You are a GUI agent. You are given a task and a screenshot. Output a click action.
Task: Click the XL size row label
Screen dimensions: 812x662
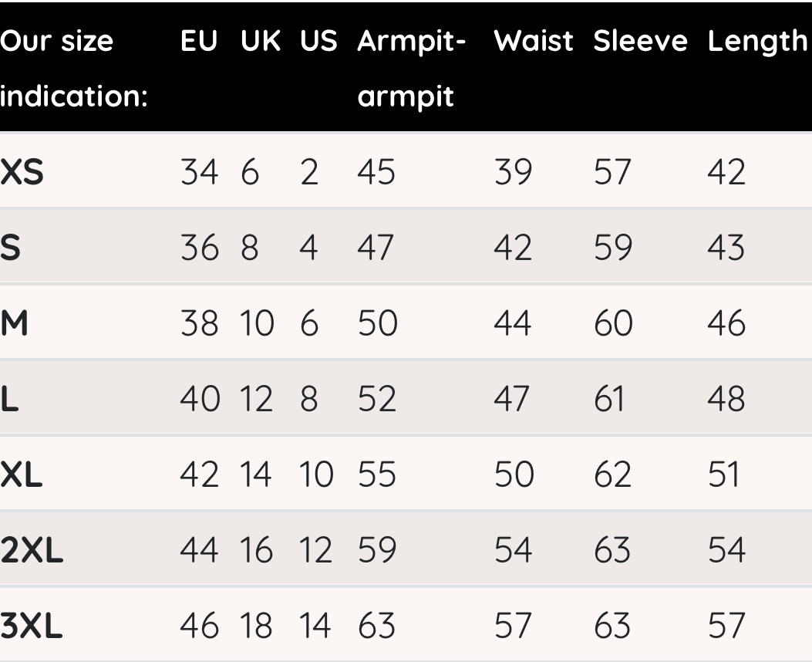22,475
